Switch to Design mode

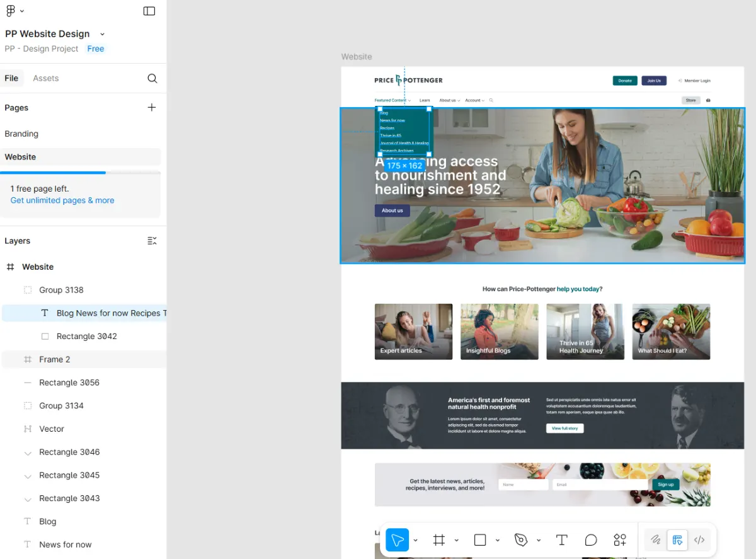click(x=677, y=540)
